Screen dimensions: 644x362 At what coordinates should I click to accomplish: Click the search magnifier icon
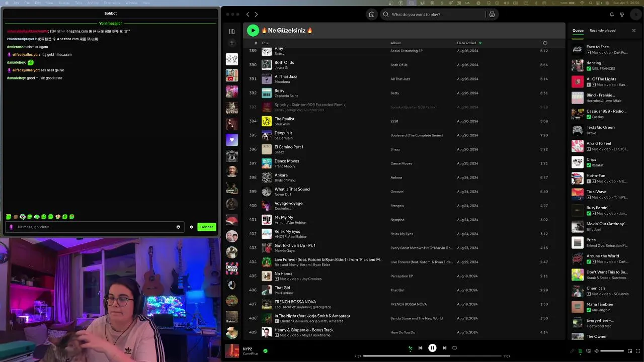[386, 14]
